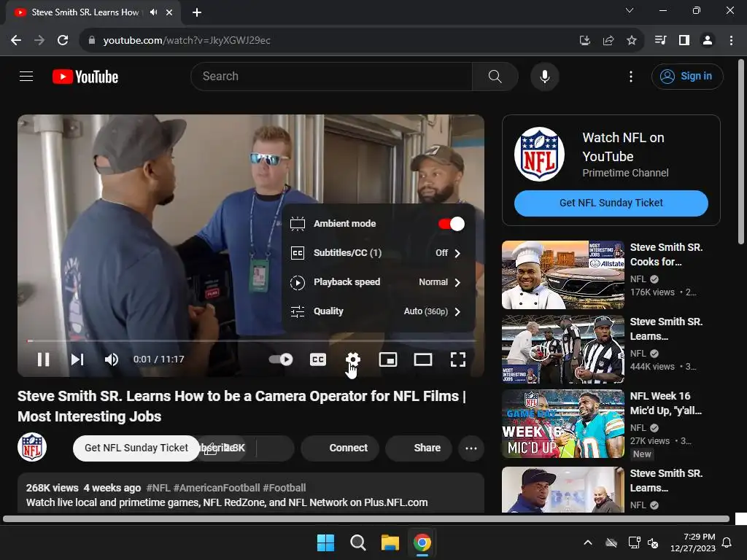The height and width of the screenshot is (560, 747).
Task: Open NFL channel avatar below video
Action: click(32, 447)
